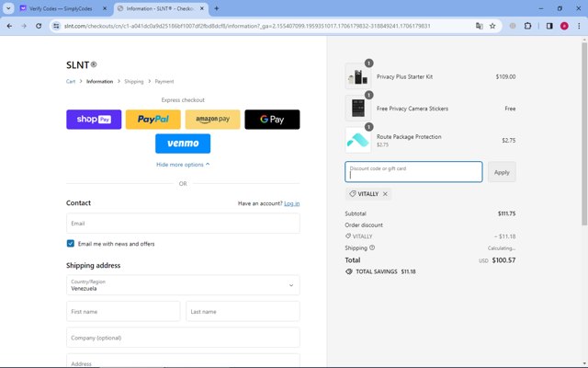This screenshot has height=368, width=588.
Task: Open the tab search dropdown arrow
Action: click(x=8, y=8)
